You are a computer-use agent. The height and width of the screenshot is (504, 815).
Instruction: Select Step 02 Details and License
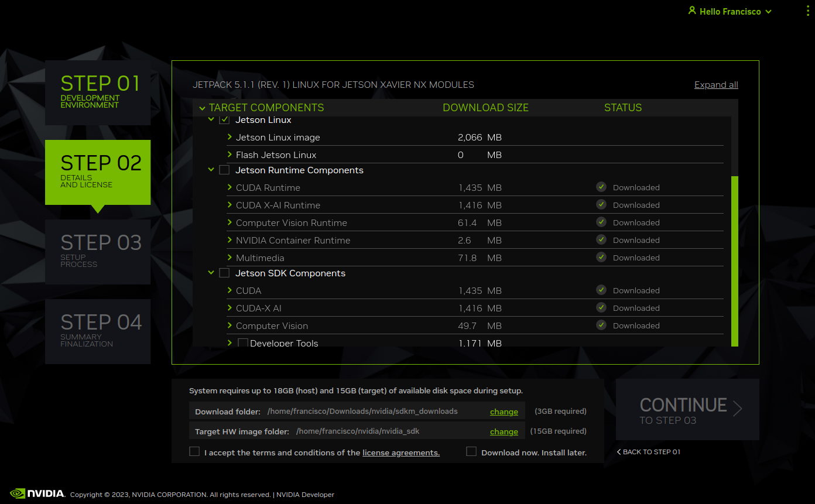coord(98,172)
